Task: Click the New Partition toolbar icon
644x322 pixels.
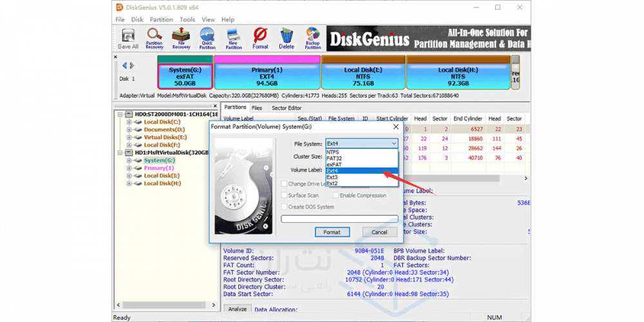Action: (234, 38)
